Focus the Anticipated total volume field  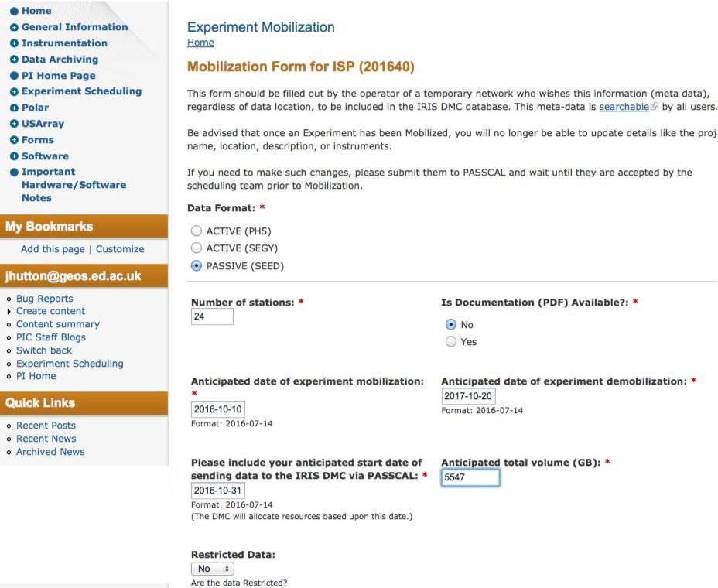[x=470, y=478]
